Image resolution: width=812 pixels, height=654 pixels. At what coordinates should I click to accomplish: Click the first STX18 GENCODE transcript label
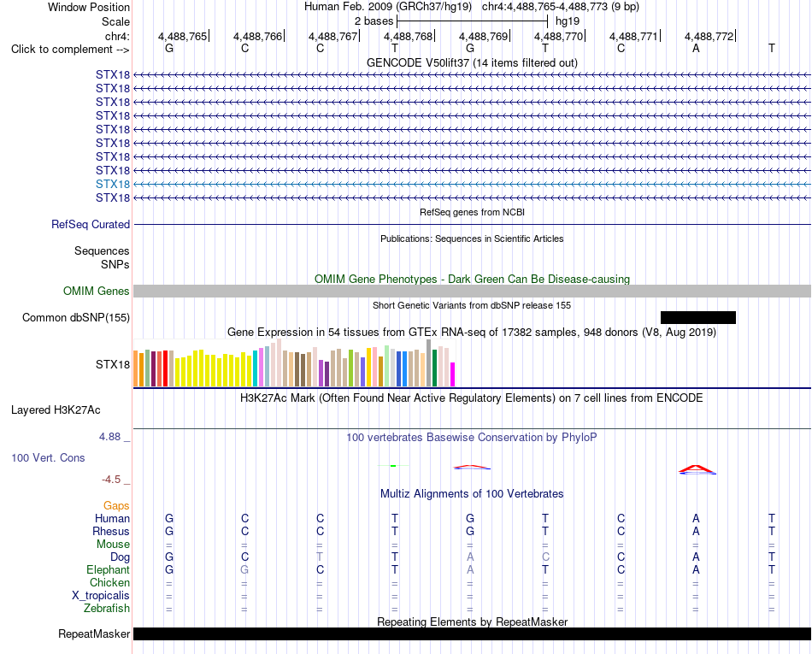click(x=113, y=74)
